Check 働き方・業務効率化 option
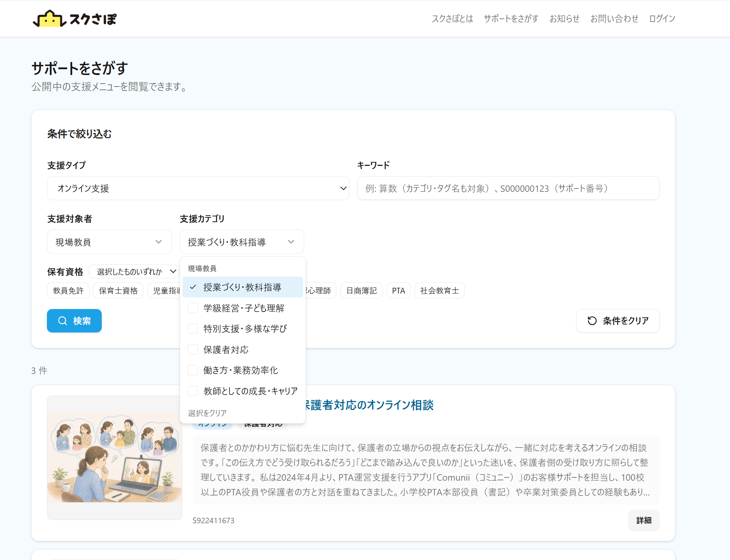 [242, 370]
